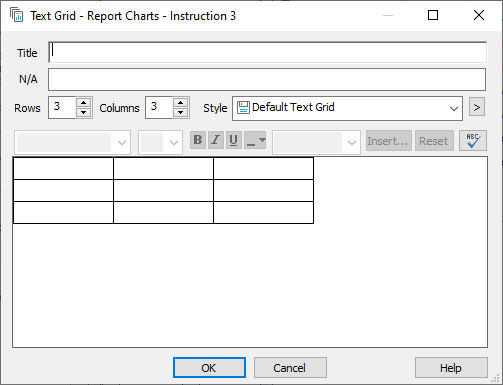
Task: Close the Text Grid dialog window
Action: tap(479, 15)
